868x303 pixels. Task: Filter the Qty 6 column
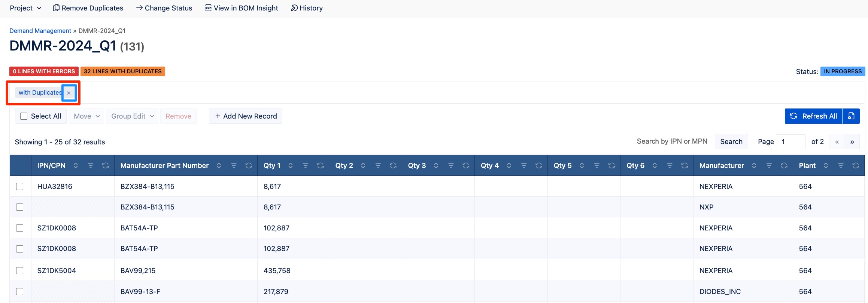click(670, 165)
